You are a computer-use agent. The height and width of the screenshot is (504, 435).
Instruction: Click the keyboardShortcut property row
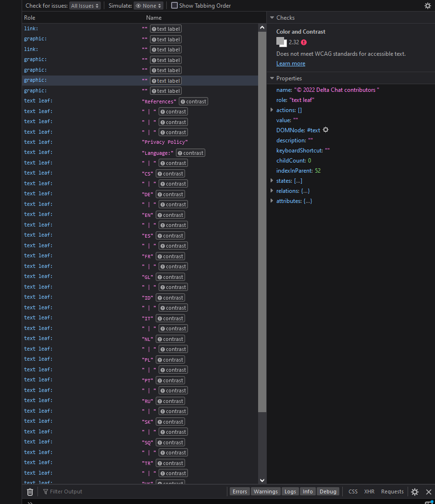point(351,151)
